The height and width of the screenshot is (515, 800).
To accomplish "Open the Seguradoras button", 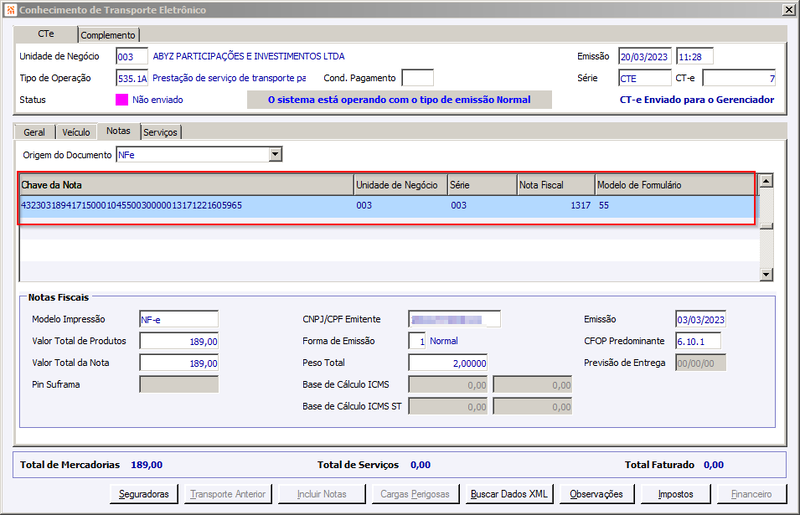I will point(144,494).
